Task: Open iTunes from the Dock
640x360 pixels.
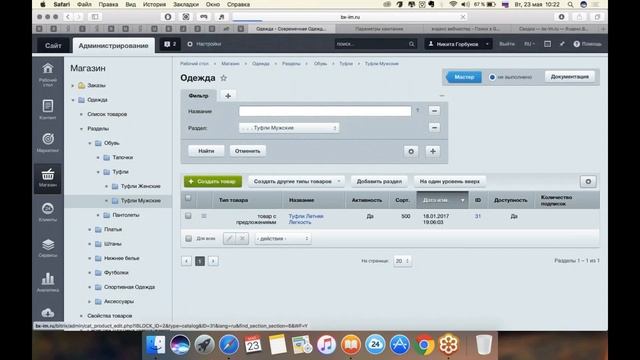Action: (326, 345)
